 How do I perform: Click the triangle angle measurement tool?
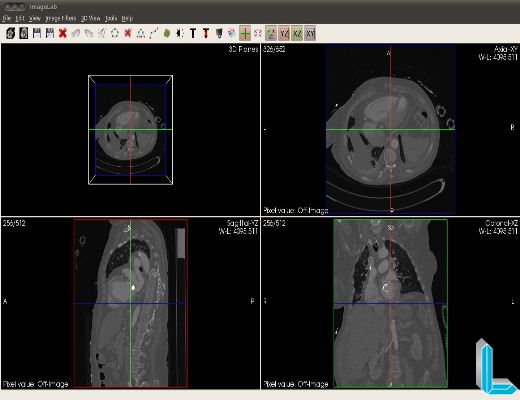tap(141, 33)
